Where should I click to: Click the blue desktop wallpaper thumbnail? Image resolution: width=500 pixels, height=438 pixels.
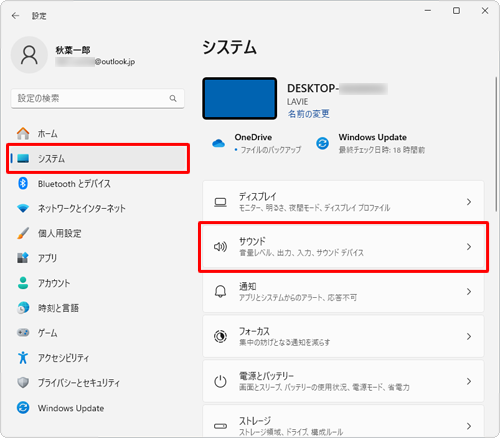240,98
